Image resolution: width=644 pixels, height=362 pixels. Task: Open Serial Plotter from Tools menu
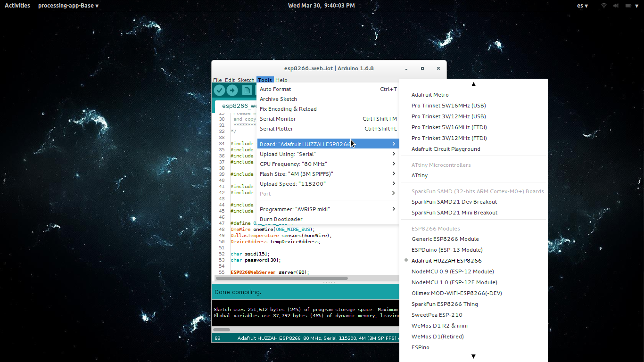click(328, 129)
